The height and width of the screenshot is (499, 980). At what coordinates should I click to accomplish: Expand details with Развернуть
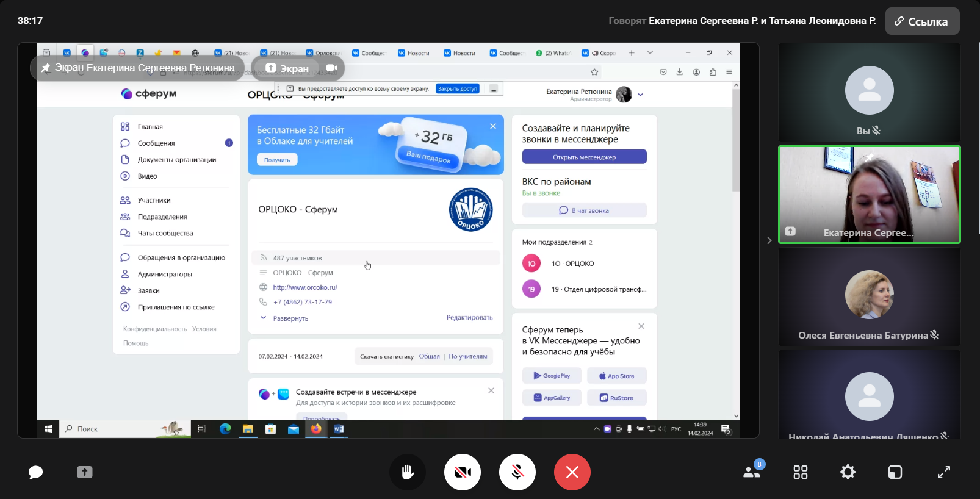tap(290, 318)
